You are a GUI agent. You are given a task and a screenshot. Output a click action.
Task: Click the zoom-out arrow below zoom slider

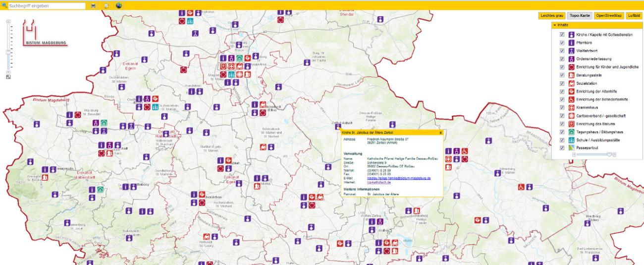(8, 71)
